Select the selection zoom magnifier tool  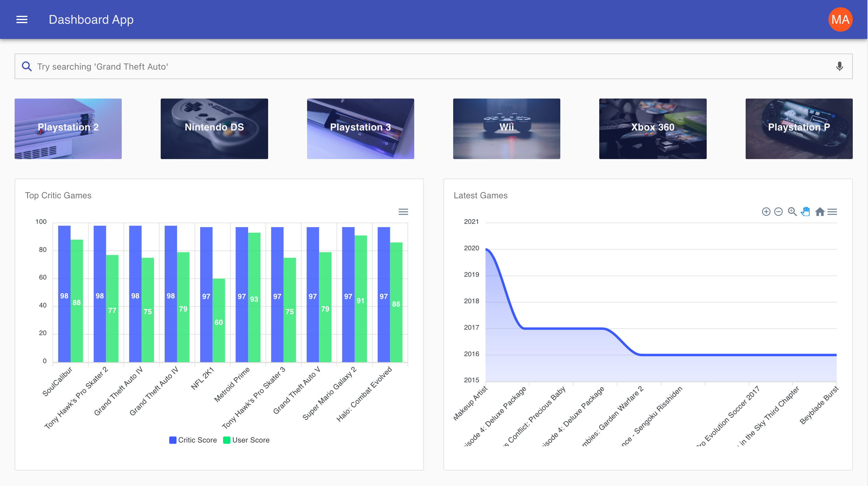792,211
